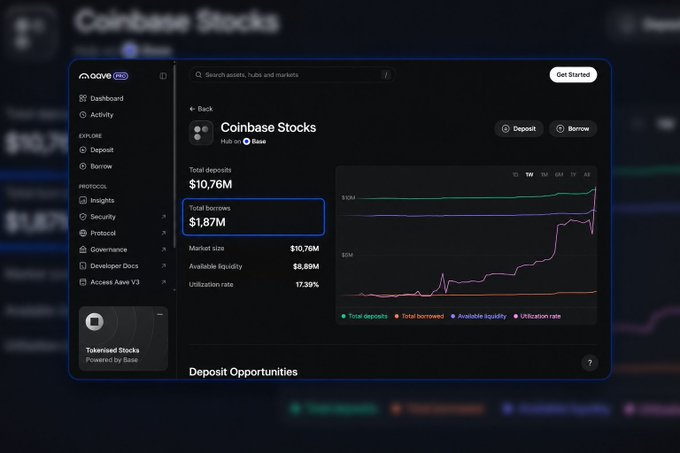Click the Utilization rate 17.39% value
Image resolution: width=680 pixels, height=453 pixels.
tap(307, 285)
